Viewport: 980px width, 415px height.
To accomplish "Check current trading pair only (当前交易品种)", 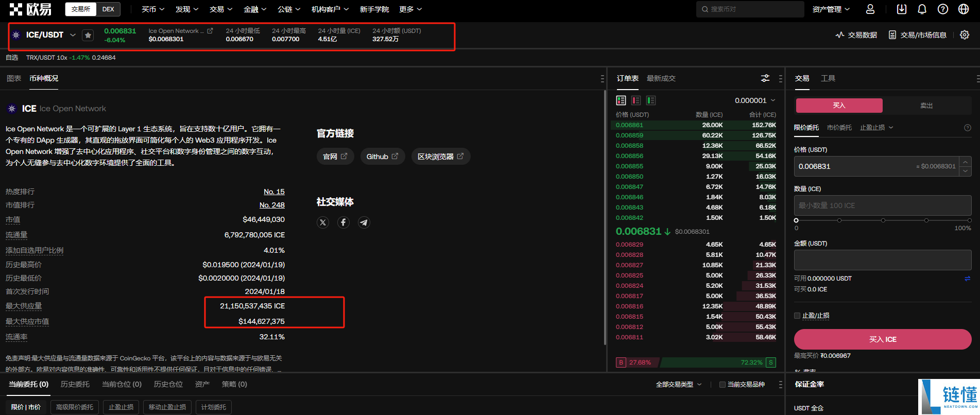I will (x=723, y=385).
